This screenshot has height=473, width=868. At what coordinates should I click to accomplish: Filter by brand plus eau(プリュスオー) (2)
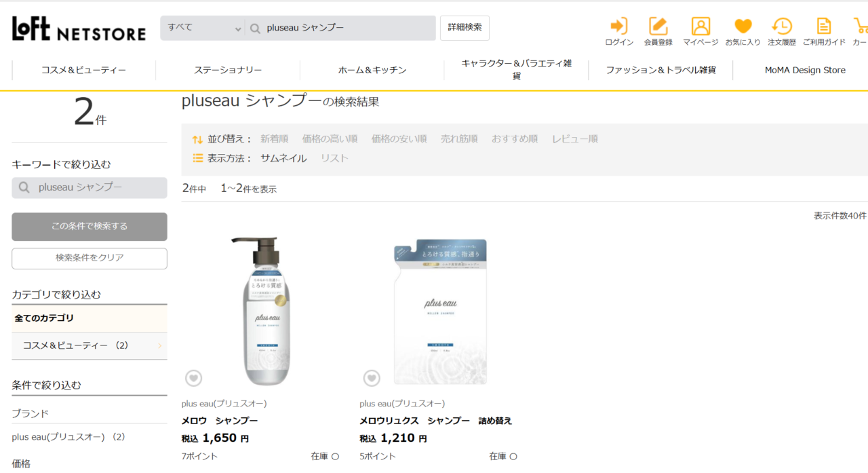(68, 437)
